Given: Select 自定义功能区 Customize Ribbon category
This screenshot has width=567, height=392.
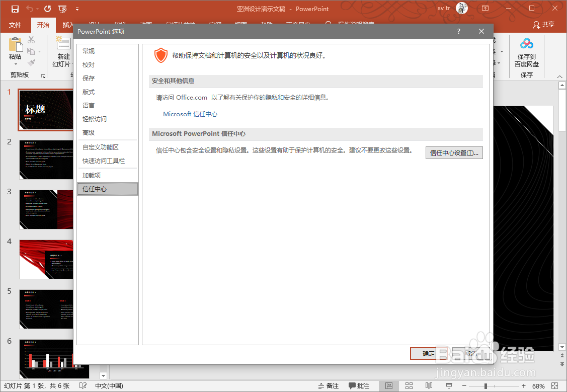Looking at the screenshot, I should pos(108,147).
